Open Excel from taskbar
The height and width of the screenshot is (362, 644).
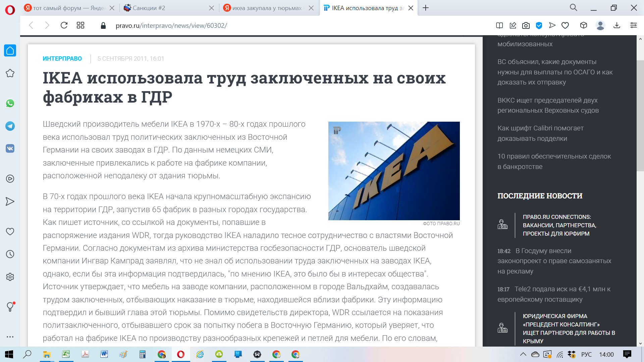[66, 354]
